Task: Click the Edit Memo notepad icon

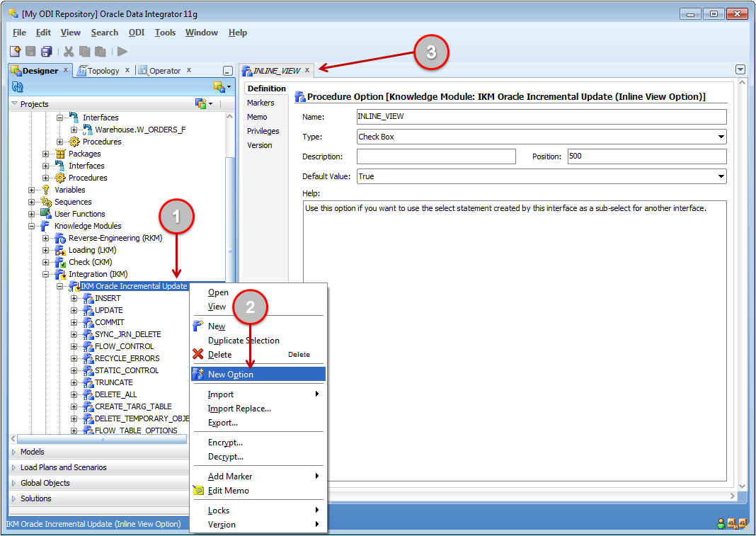Action: [x=198, y=491]
